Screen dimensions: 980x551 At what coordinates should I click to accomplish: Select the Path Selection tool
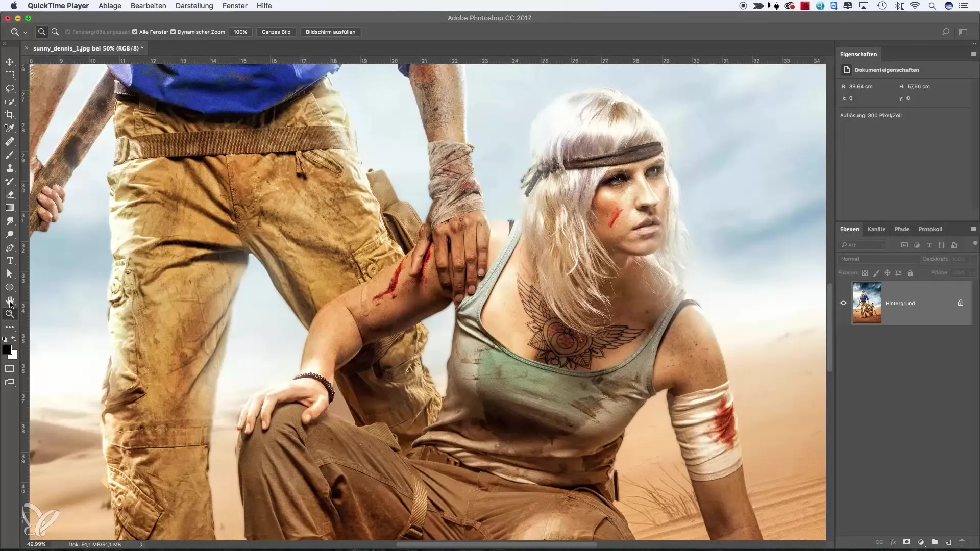pyautogui.click(x=10, y=274)
